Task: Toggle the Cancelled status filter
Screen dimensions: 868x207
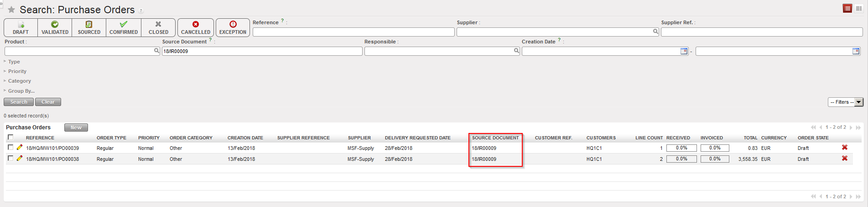Action: pos(196,27)
